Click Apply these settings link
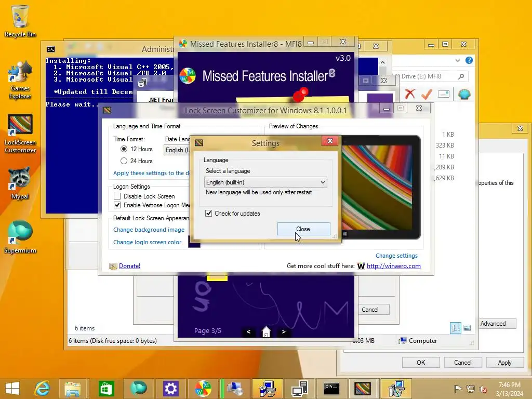This screenshot has height=399, width=532. (151, 173)
